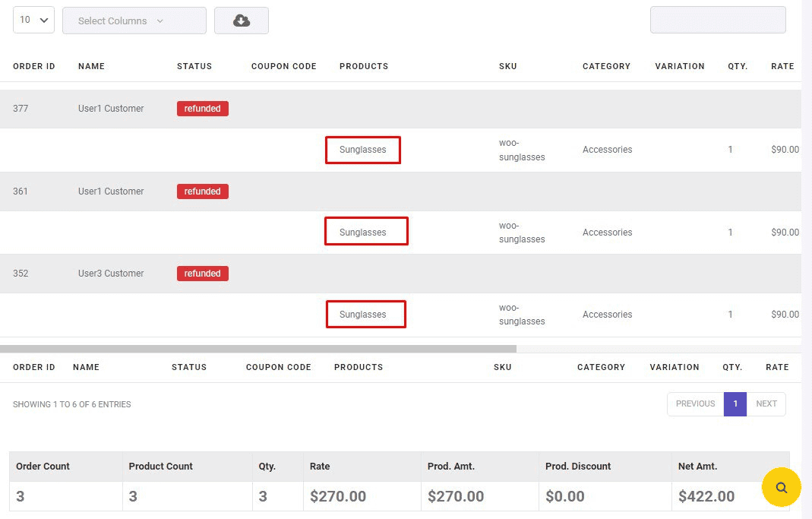
Task: Open the Select Columns dropdown
Action: 134,21
